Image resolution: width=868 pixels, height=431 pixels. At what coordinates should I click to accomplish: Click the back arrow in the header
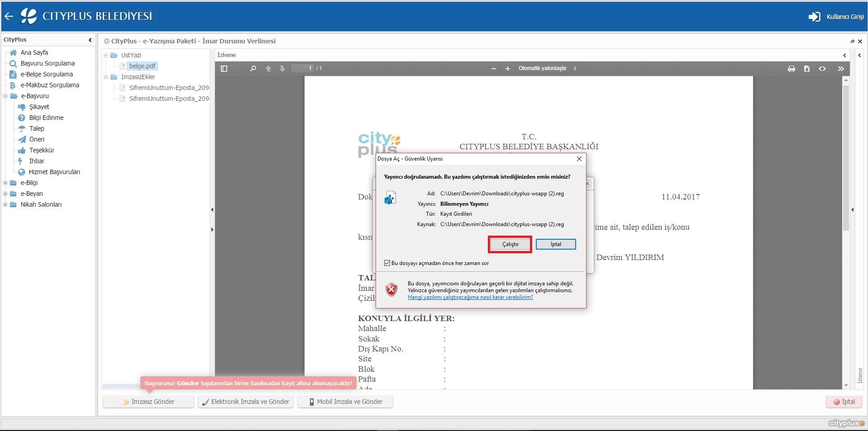click(x=9, y=16)
